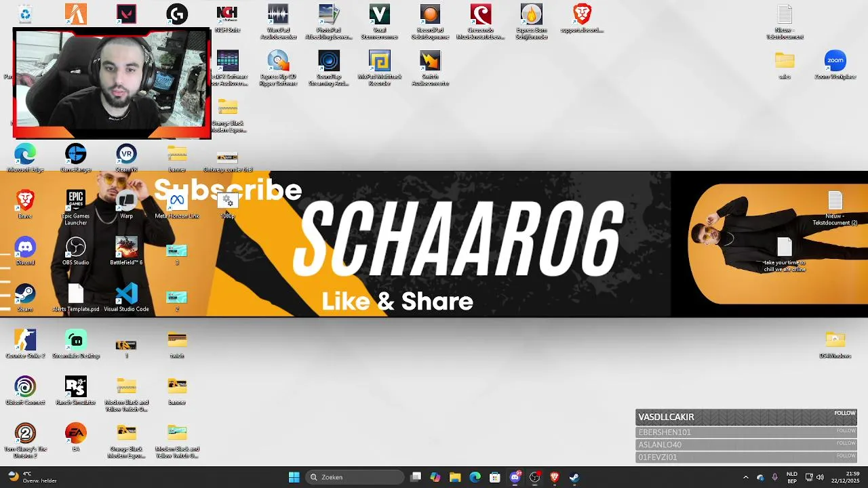
Task: Click the ASLANLO40 follower entry
Action: click(746, 445)
